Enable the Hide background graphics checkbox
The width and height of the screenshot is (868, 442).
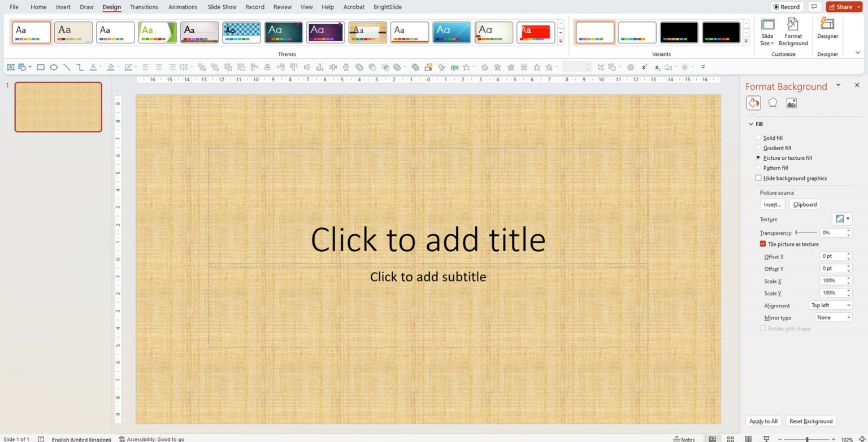click(x=758, y=178)
